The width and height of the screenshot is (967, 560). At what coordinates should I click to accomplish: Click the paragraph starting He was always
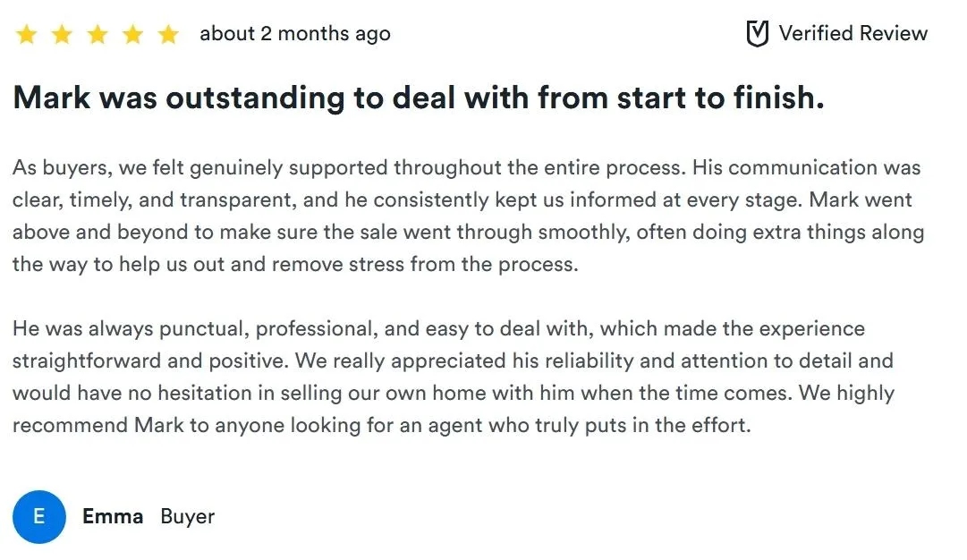point(454,377)
